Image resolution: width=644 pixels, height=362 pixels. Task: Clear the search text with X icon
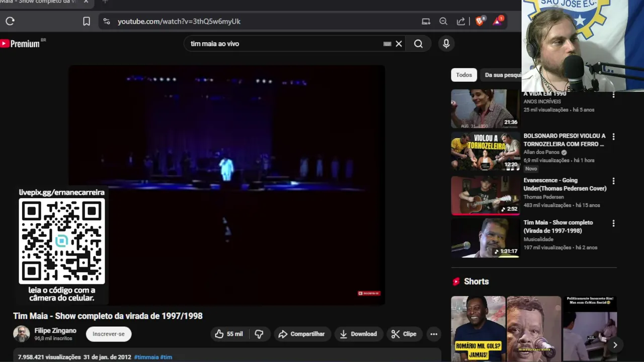[x=399, y=44]
